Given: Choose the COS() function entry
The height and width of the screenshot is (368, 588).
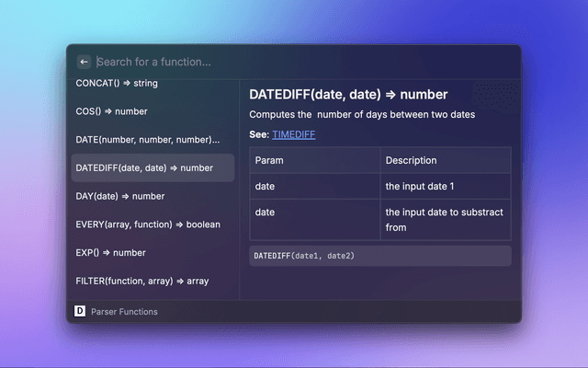Looking at the screenshot, I should (x=111, y=111).
